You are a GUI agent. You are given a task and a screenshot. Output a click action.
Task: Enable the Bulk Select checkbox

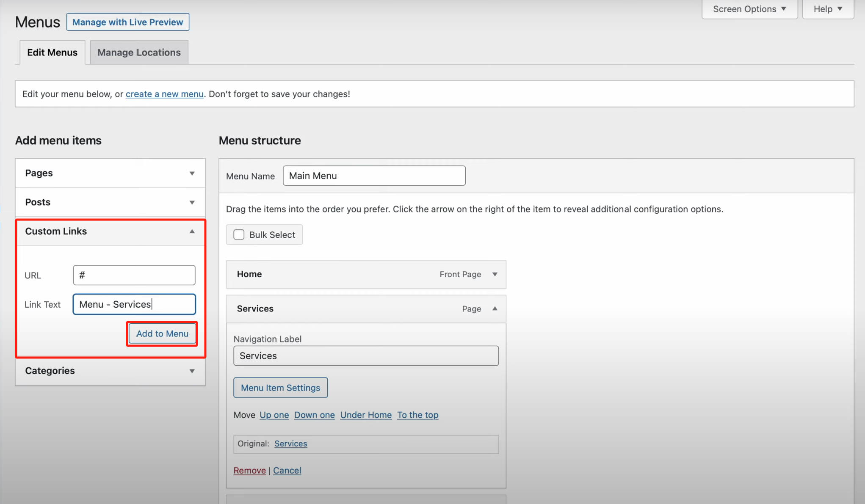(239, 234)
